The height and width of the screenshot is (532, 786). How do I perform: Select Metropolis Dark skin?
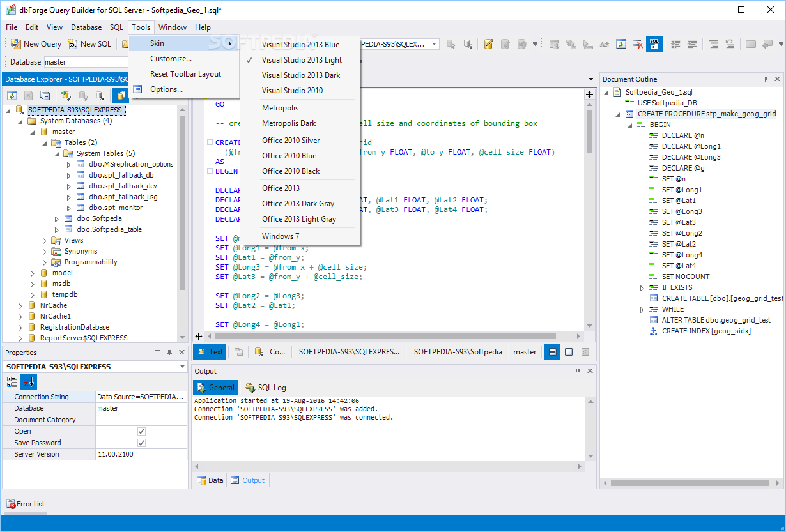[x=300, y=123]
